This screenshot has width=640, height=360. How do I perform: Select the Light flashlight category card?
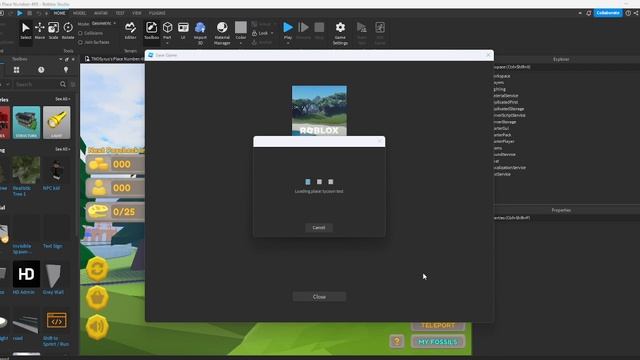coord(57,122)
